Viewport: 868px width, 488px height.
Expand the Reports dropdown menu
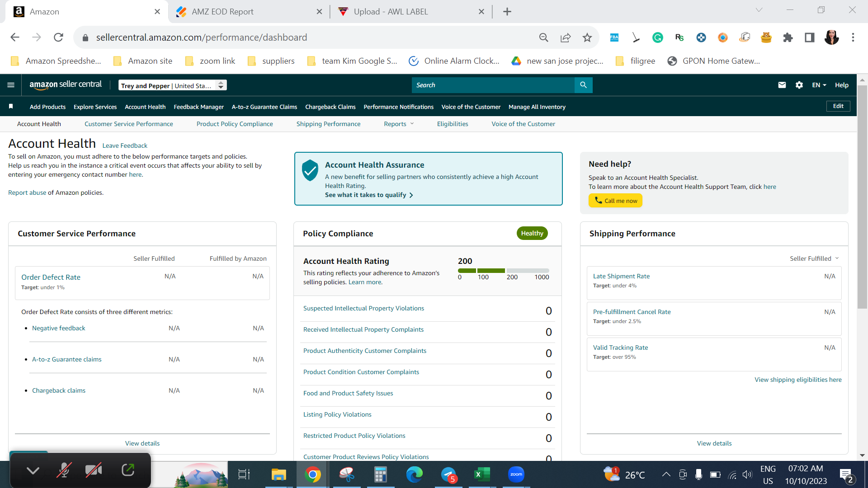tap(399, 124)
